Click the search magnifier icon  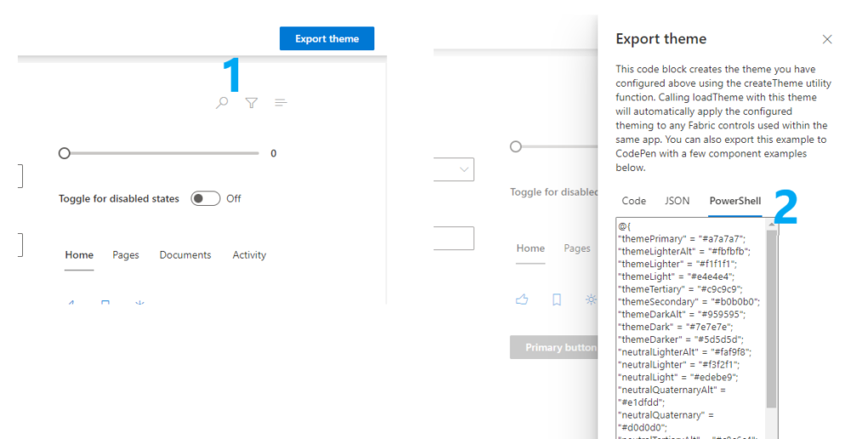[x=222, y=103]
